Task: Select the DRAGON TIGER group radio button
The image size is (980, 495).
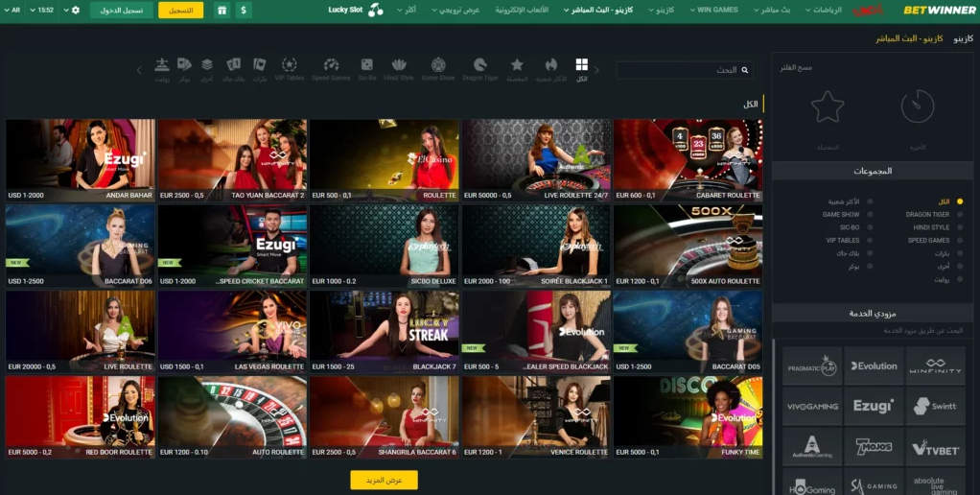Action: click(959, 215)
